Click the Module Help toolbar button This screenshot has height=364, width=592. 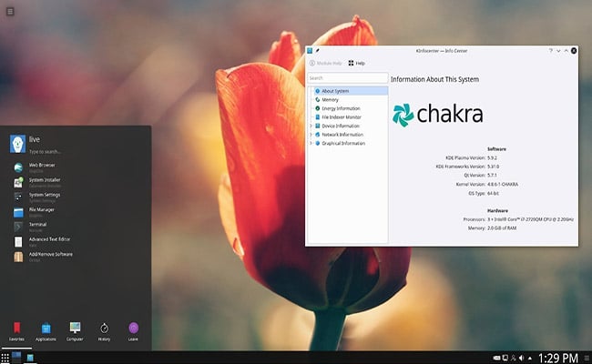(325, 63)
